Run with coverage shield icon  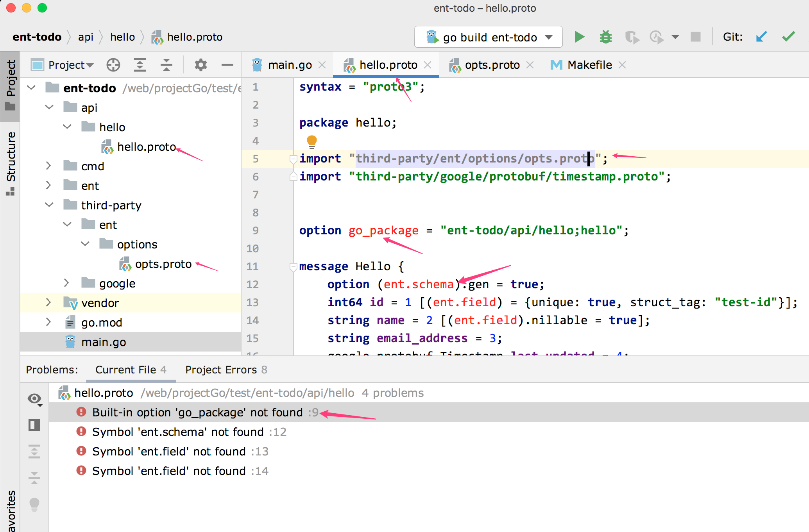click(x=632, y=37)
